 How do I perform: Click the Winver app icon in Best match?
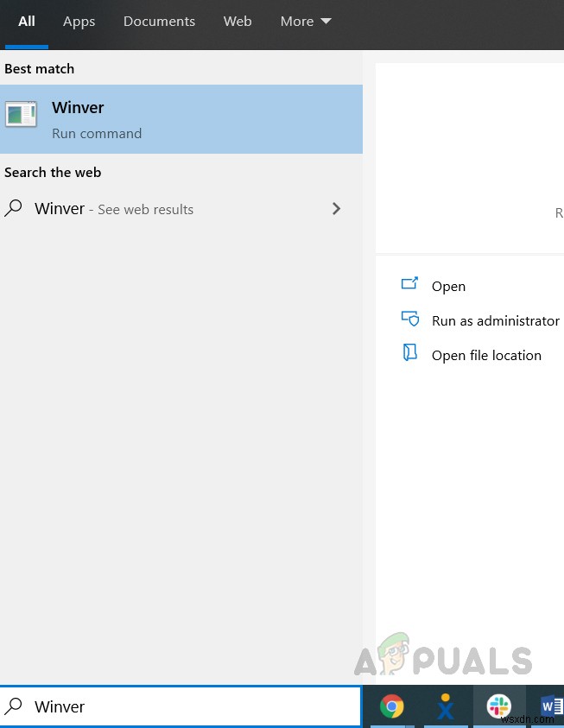pos(21,115)
